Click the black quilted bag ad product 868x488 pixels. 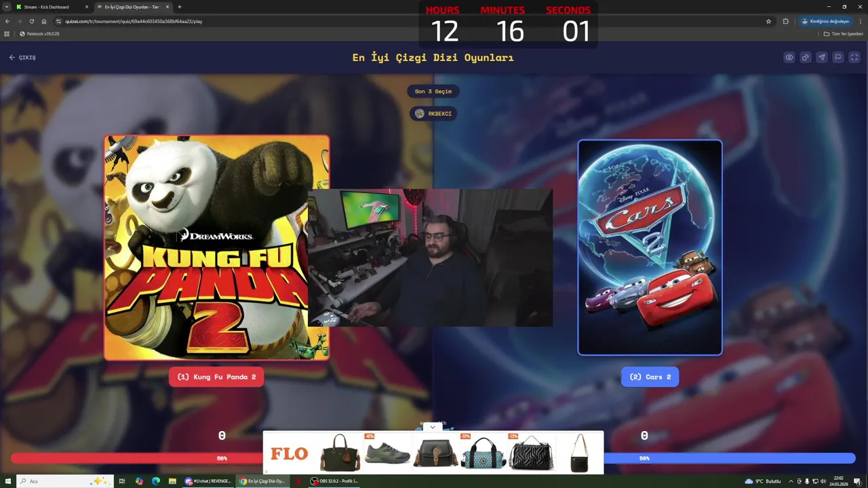[531, 453]
